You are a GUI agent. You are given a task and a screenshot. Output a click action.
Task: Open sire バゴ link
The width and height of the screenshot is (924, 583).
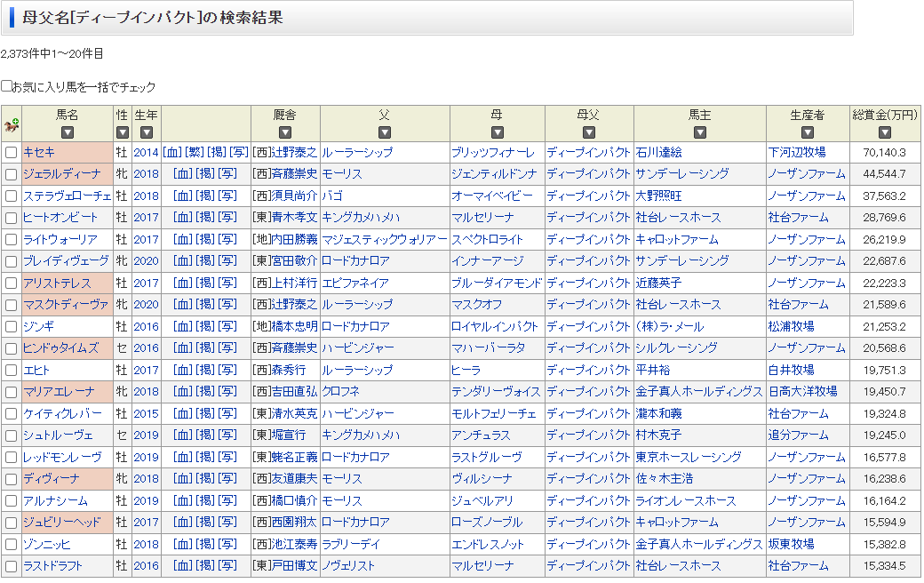(x=331, y=196)
